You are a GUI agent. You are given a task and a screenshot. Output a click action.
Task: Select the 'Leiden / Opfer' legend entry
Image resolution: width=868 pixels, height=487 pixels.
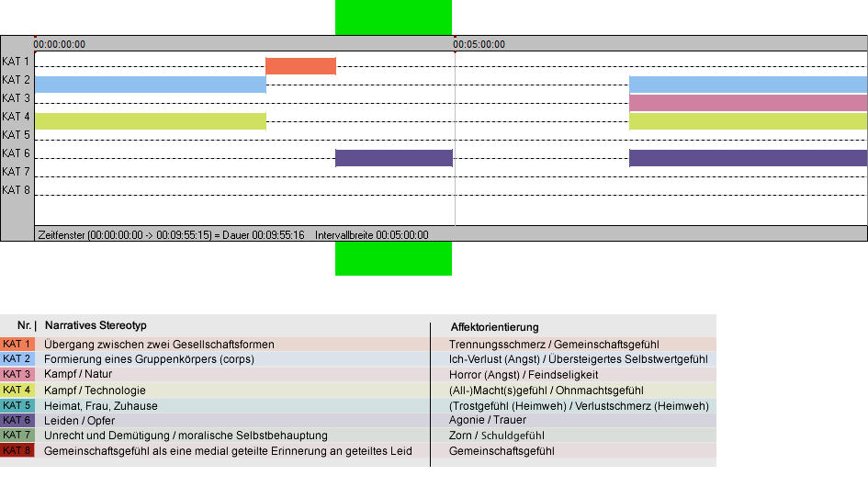[x=79, y=421]
